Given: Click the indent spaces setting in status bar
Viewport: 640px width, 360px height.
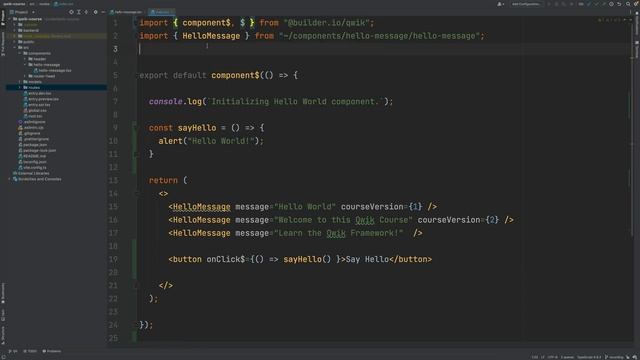Looking at the screenshot, I should click(567, 357).
